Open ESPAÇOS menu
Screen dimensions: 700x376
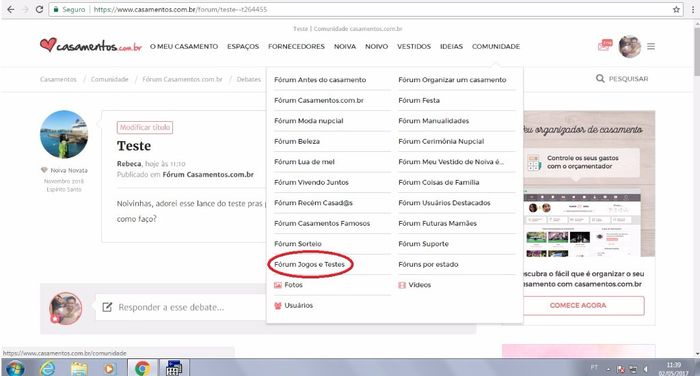(243, 46)
